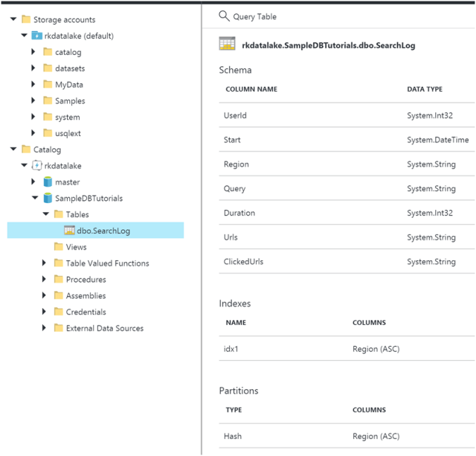
Task: Click the Duration column name
Action: click(239, 213)
